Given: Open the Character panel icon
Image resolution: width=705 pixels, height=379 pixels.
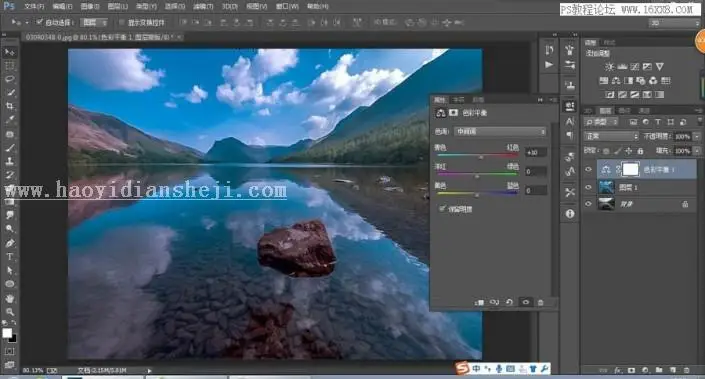Looking at the screenshot, I should click(x=570, y=121).
